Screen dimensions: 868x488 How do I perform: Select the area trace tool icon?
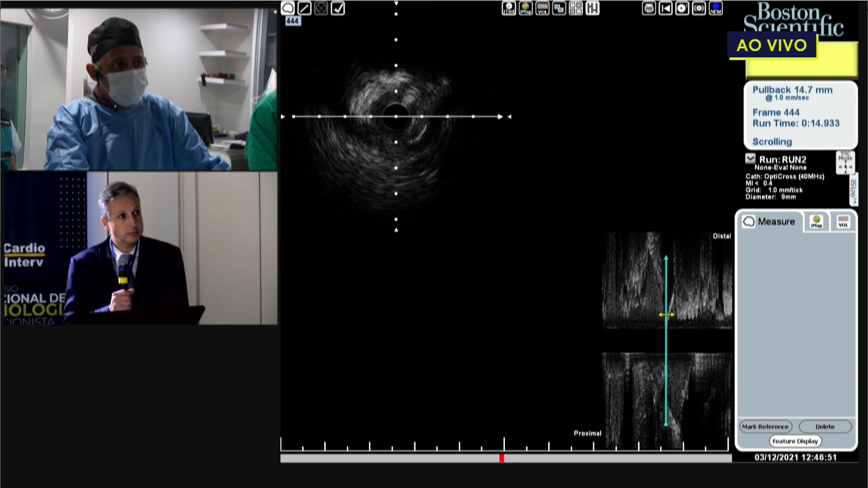click(288, 8)
